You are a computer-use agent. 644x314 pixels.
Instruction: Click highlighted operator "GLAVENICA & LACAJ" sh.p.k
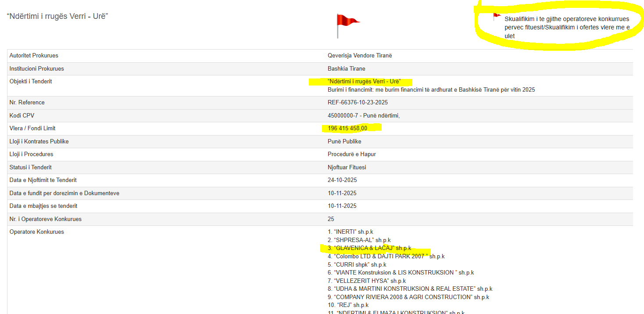[369, 248]
